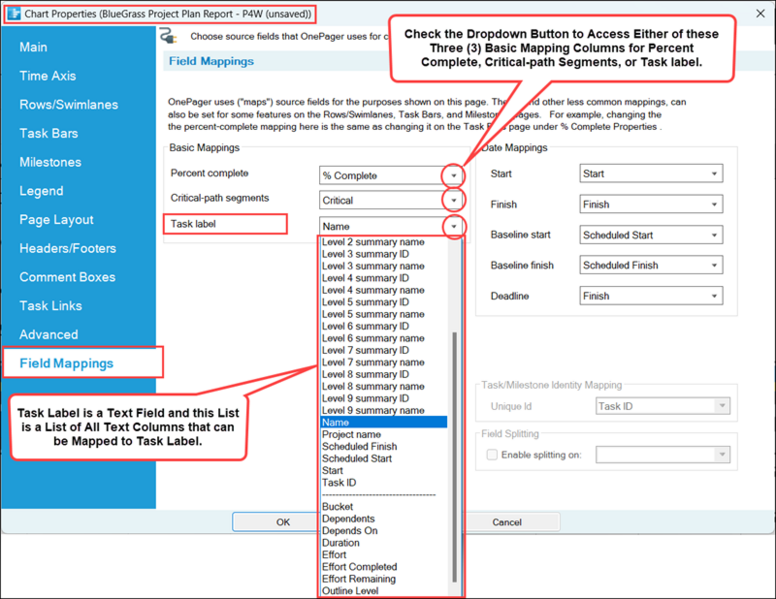
Task: Switch to the Task Links page
Action: pyautogui.click(x=50, y=305)
